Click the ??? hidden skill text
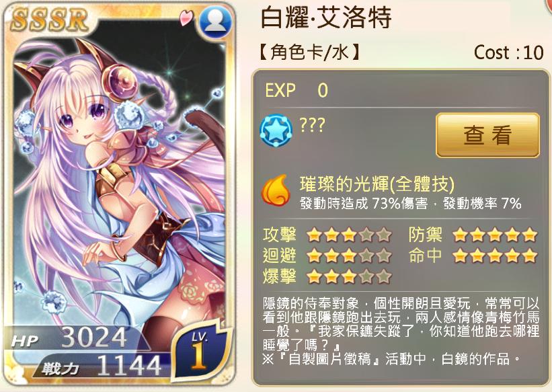This screenshot has height=392, width=552. pyautogui.click(x=312, y=125)
